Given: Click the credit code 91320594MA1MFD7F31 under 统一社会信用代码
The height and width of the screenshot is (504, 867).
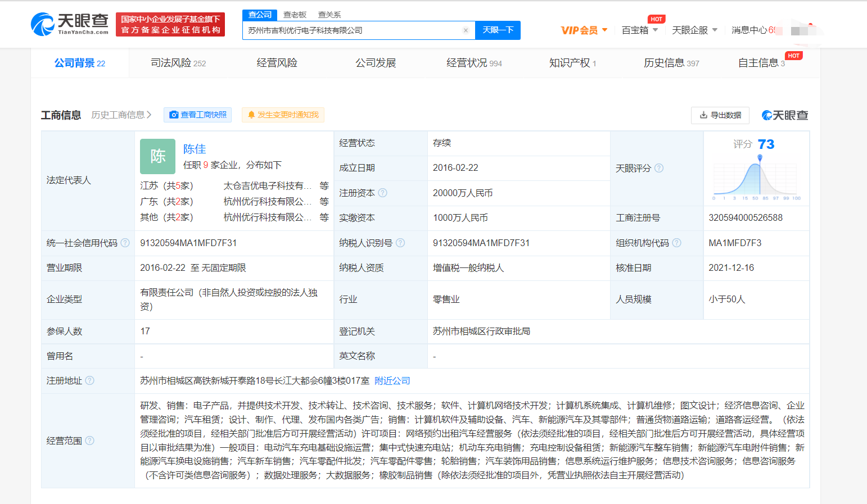Looking at the screenshot, I should coord(188,243).
